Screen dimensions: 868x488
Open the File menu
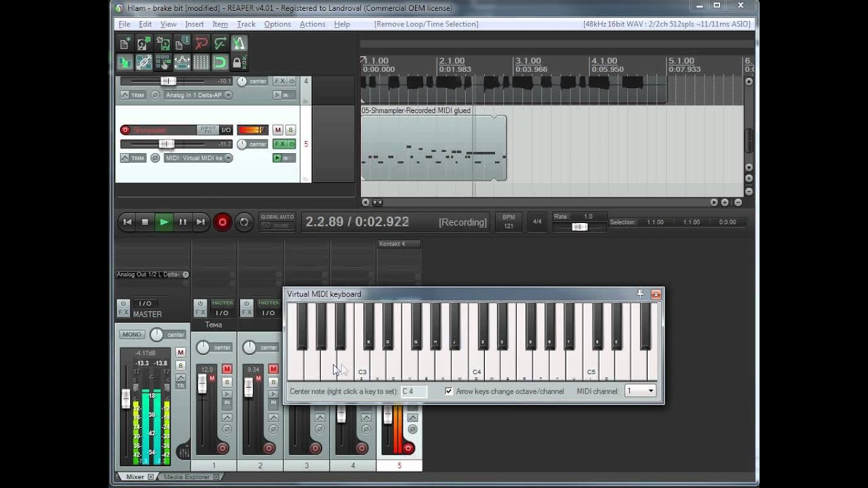pyautogui.click(x=125, y=24)
